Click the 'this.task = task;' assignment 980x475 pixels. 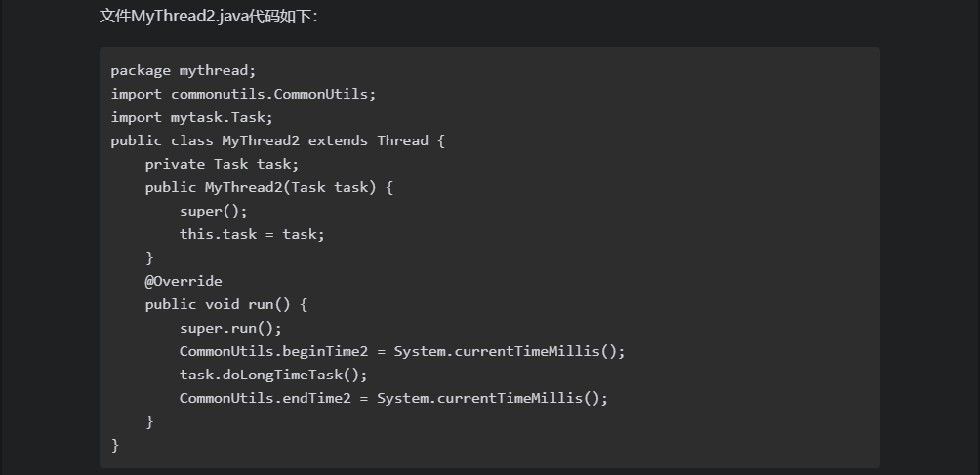click(253, 235)
